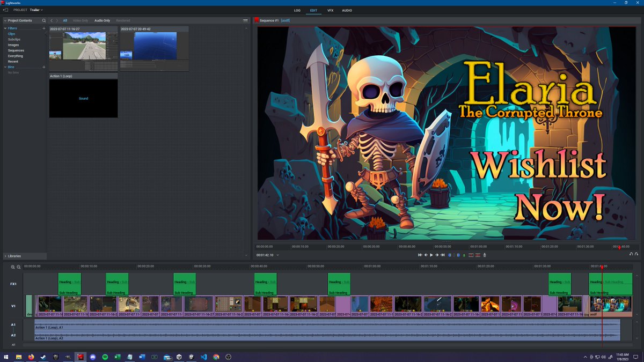Expand the Libraries section
The width and height of the screenshot is (644, 362).
(x=5, y=256)
